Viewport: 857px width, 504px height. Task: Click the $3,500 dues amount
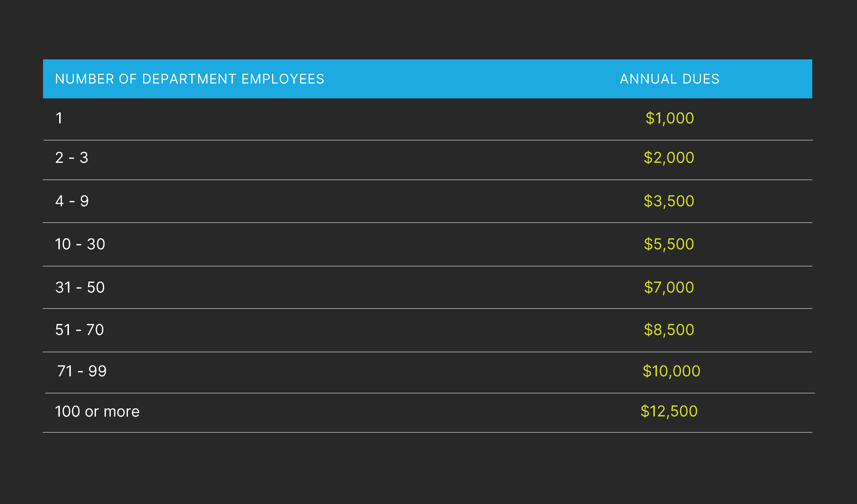click(669, 201)
